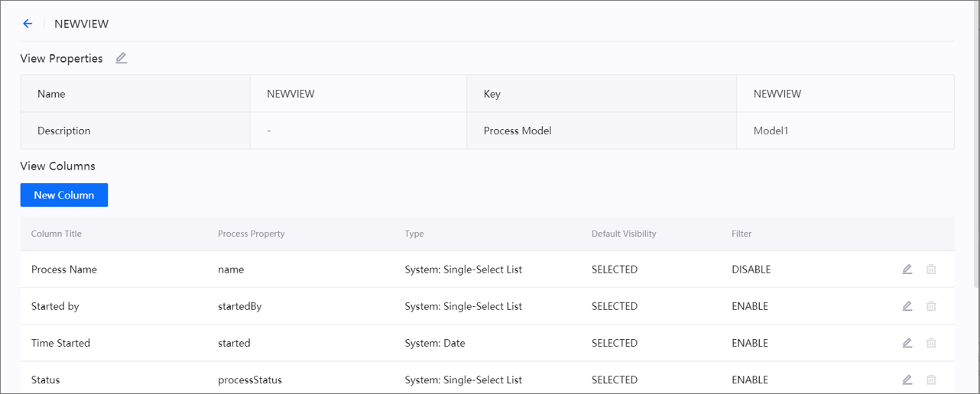Click the Column Title header
Viewport: 980px width, 394px height.
57,234
